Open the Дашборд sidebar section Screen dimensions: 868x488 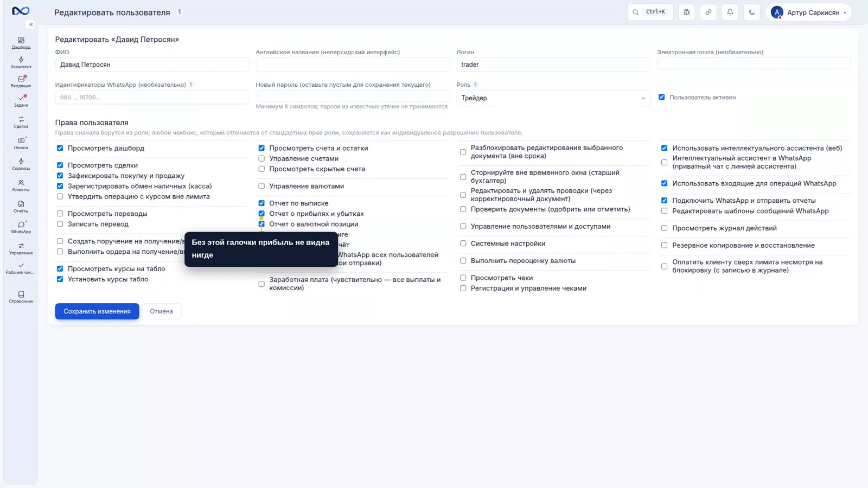[x=21, y=43]
